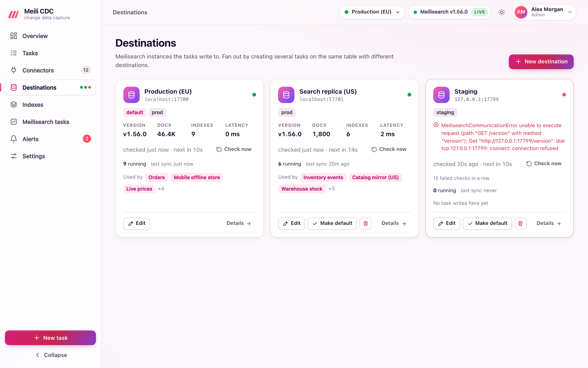Open Meilisearch tasks page

point(50,122)
